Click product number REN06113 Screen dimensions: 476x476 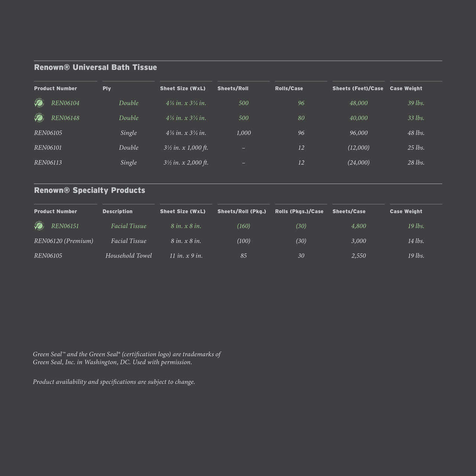click(48, 163)
